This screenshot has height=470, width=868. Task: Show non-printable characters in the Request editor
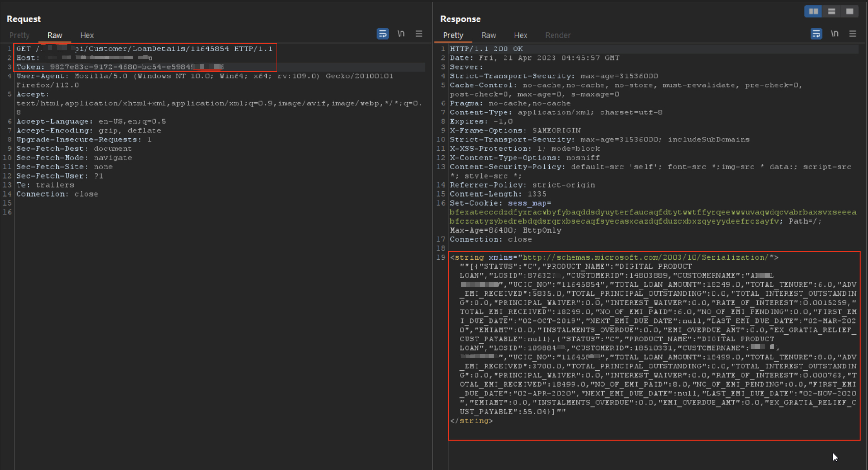401,34
